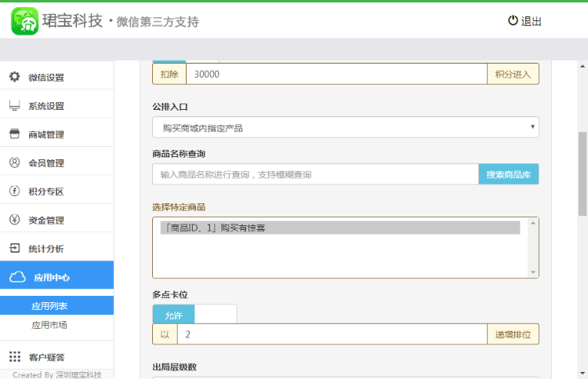Click the 递增排位 value field containing 2

click(x=332, y=334)
